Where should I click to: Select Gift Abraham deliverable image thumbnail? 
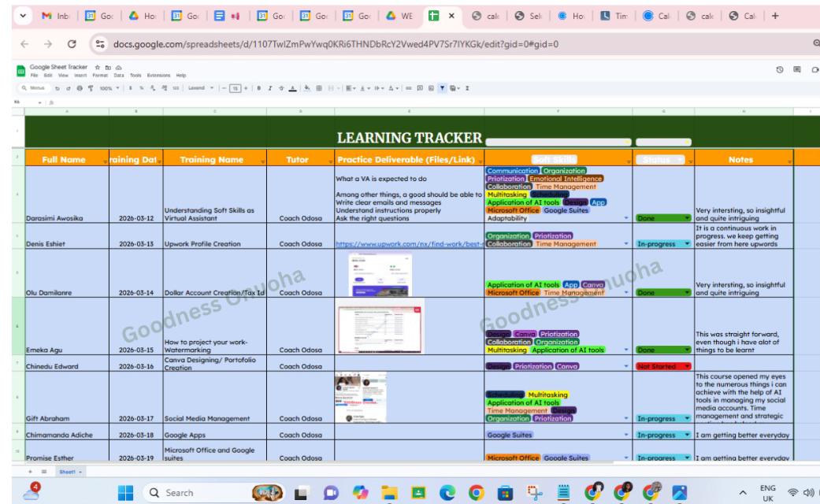[361, 398]
